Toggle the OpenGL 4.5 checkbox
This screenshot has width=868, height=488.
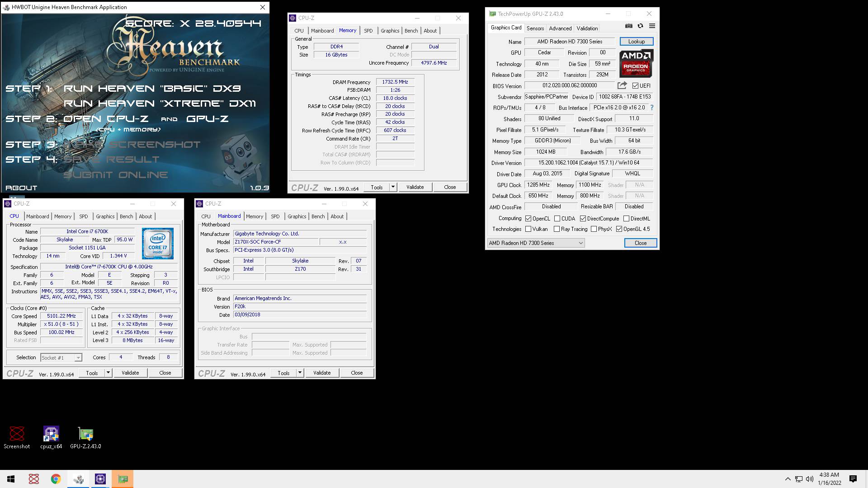click(619, 229)
